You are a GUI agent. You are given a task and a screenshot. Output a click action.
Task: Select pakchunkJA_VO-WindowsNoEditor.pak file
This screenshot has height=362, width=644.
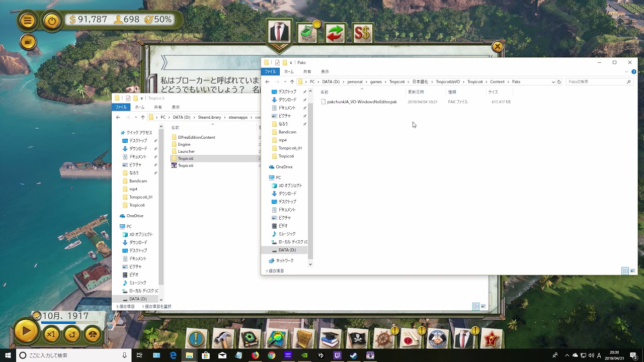[362, 102]
